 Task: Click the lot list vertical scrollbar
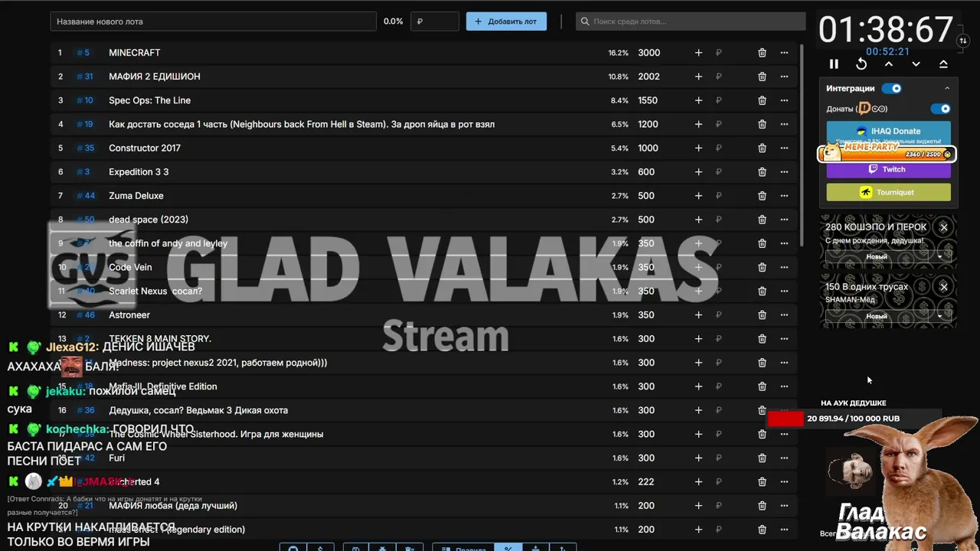pyautogui.click(x=802, y=145)
